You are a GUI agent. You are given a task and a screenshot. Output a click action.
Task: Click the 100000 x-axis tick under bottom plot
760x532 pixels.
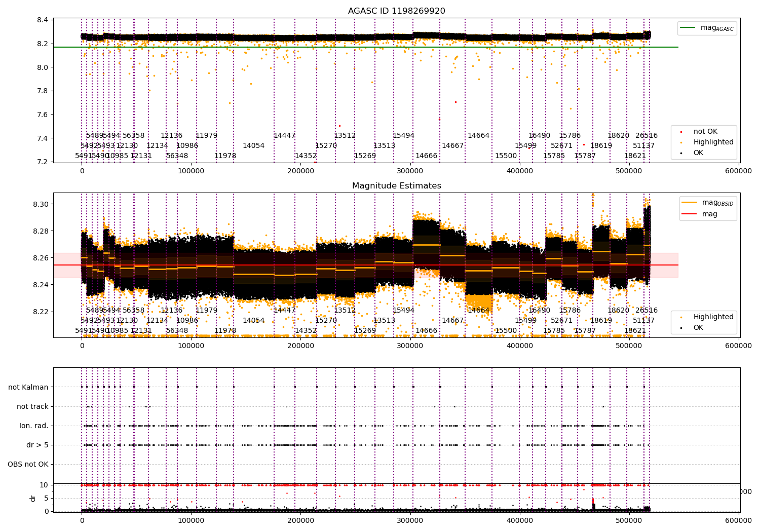pyautogui.click(x=192, y=521)
